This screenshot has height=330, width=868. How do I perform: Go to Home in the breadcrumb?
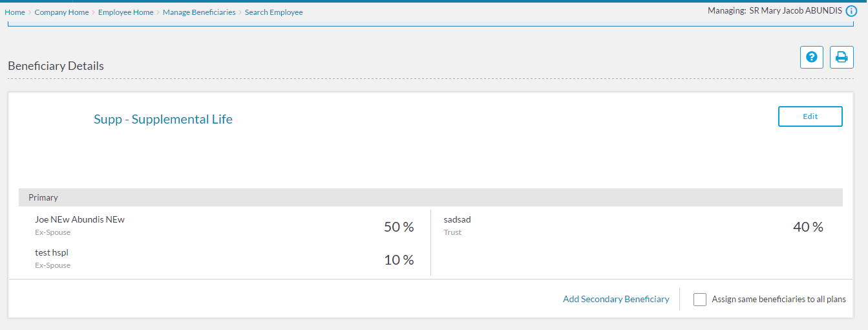pos(15,12)
